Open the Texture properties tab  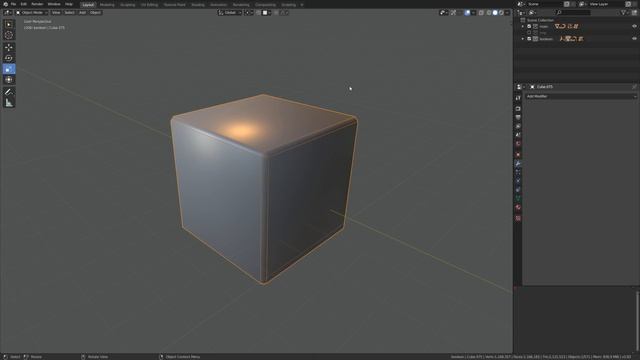[518, 218]
